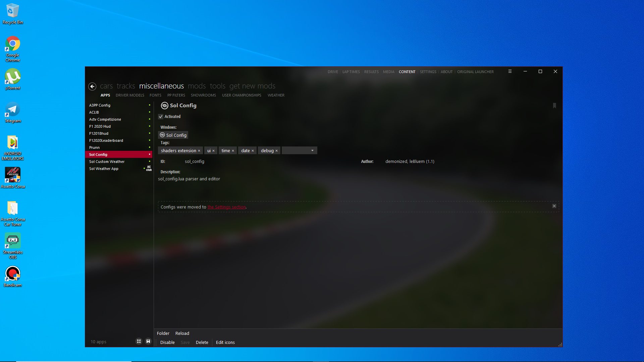Remove the 'shaders extension' tag

tap(199, 151)
